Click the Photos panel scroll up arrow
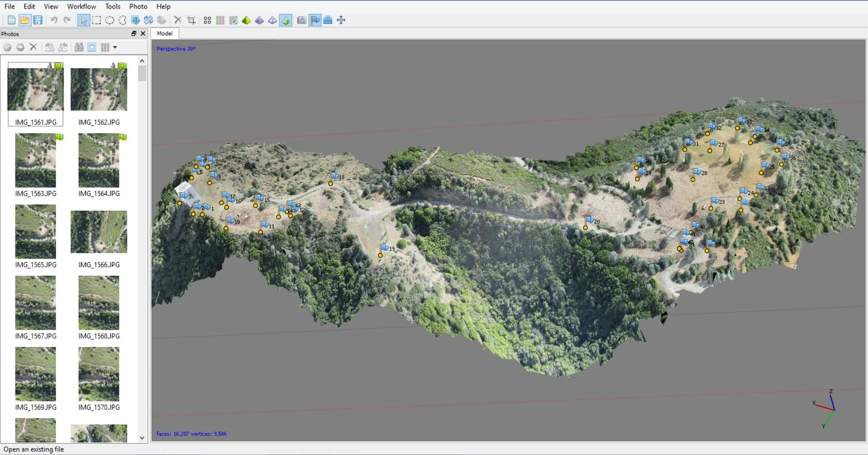The height and width of the screenshot is (455, 868). click(142, 61)
